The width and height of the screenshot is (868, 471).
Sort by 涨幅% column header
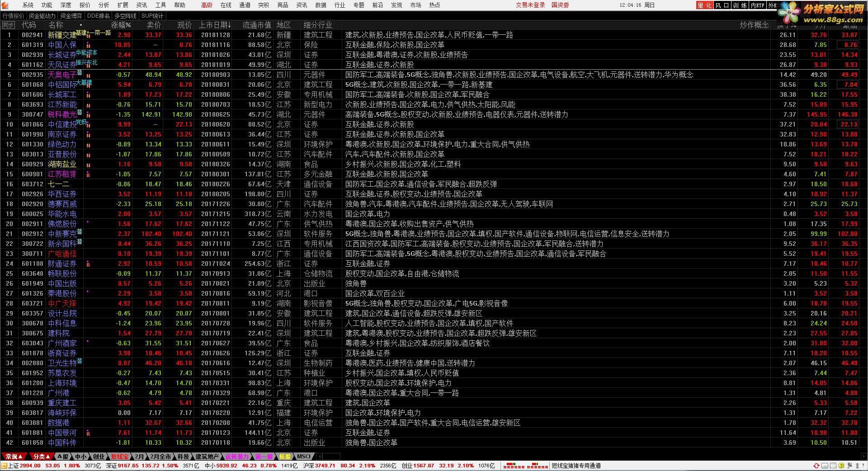(121, 25)
